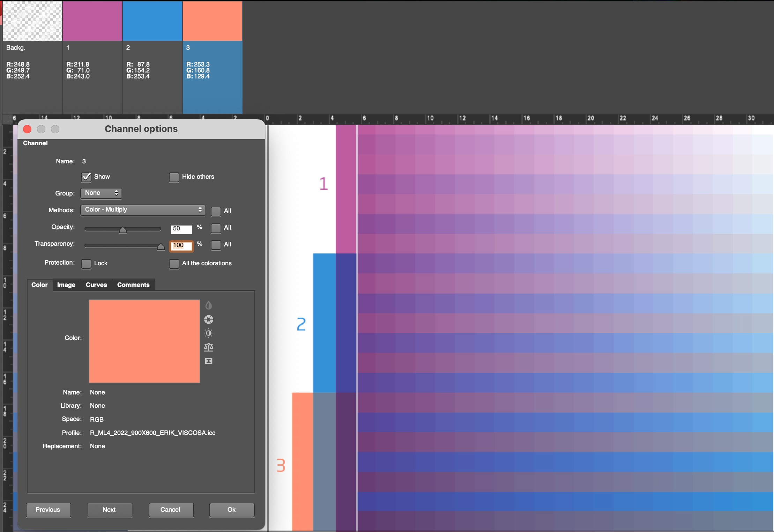Click the faded droplet icon
This screenshot has height=532, width=774.
pos(208,305)
